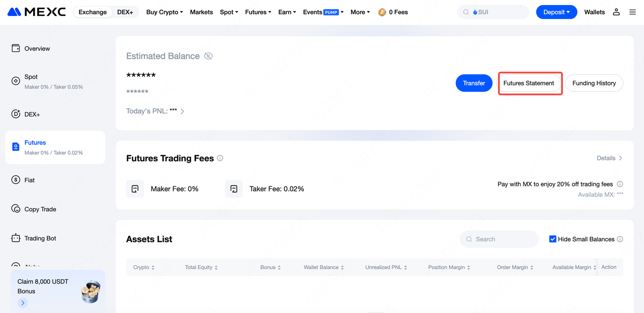This screenshot has width=644, height=313.
Task: Click the Transfer button
Action: point(474,83)
